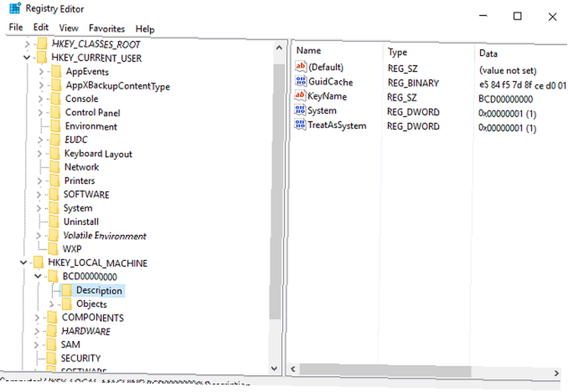Expand the Volatile Environment key
The height and width of the screenshot is (392, 568).
[x=39, y=235]
